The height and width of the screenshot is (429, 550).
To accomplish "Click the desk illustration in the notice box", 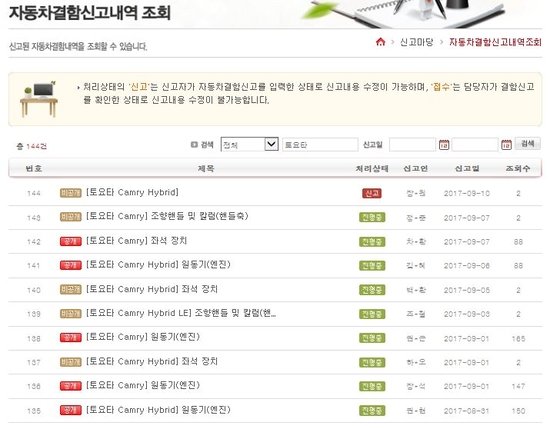I will (39, 99).
